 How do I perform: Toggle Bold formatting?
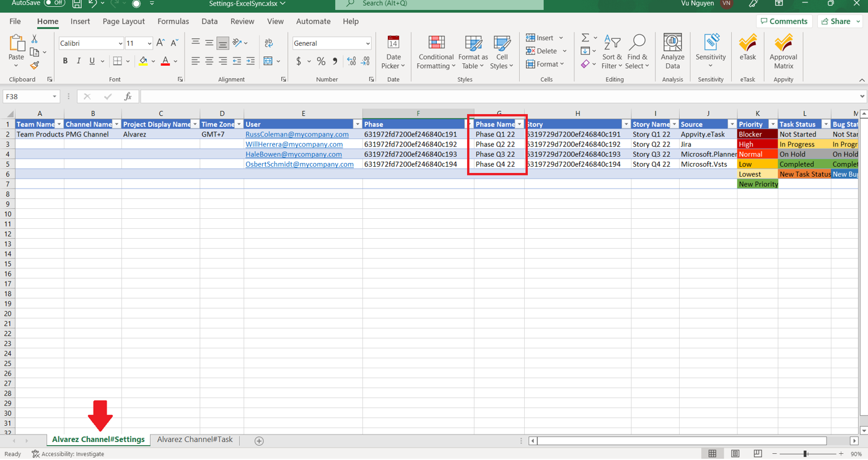65,61
